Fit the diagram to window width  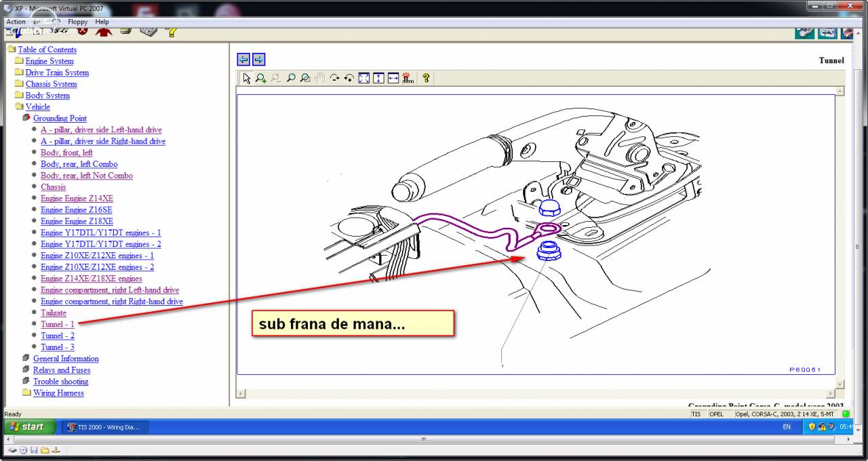(393, 78)
